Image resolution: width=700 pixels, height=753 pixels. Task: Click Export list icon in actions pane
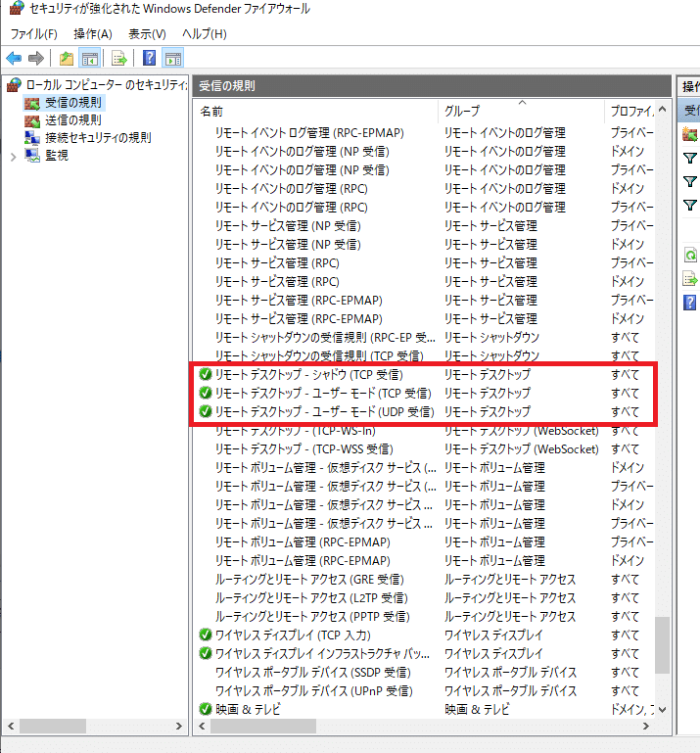pos(690,278)
